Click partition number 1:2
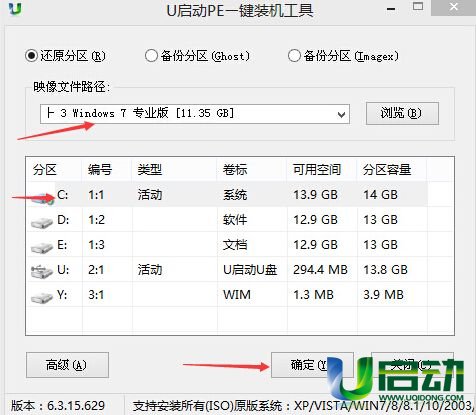This screenshot has height=415, width=476. (96, 220)
